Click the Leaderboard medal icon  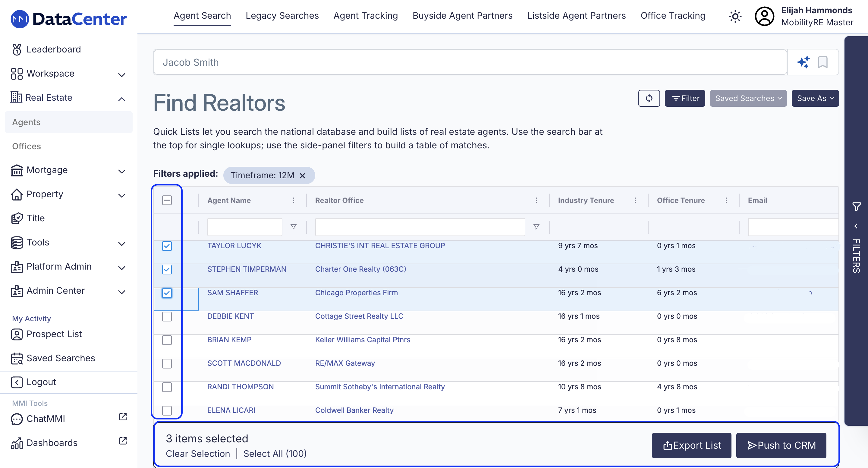pos(17,49)
